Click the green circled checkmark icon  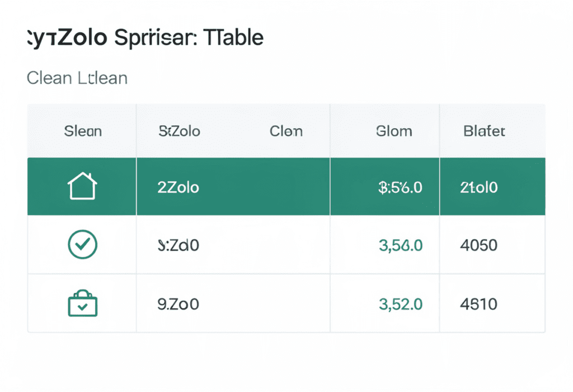pyautogui.click(x=82, y=244)
